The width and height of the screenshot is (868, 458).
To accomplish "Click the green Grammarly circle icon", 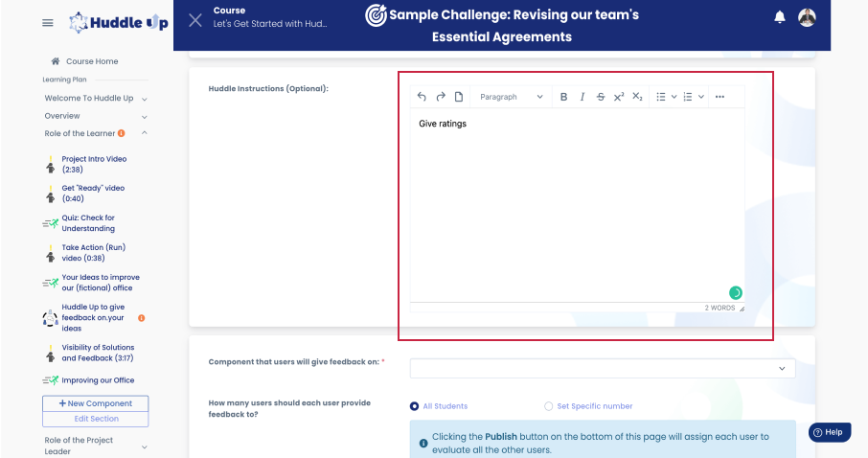I will (x=736, y=292).
